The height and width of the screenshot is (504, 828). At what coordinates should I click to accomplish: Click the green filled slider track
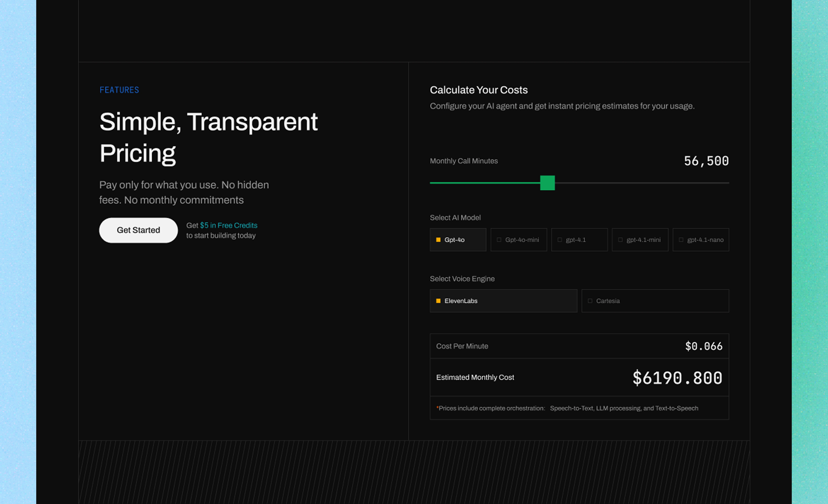click(x=484, y=183)
